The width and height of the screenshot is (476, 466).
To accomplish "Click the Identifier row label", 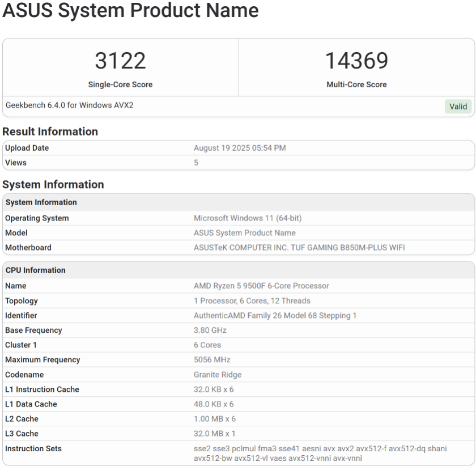I will [22, 315].
